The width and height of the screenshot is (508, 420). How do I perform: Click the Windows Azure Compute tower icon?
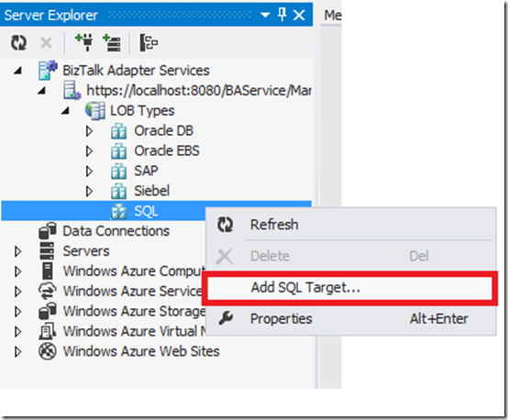pos(48,271)
